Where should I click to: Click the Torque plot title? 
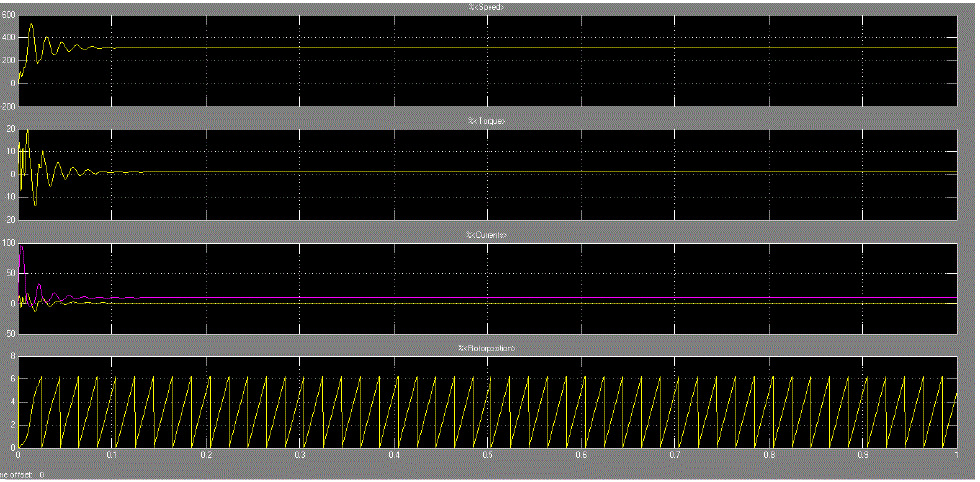tap(489, 121)
